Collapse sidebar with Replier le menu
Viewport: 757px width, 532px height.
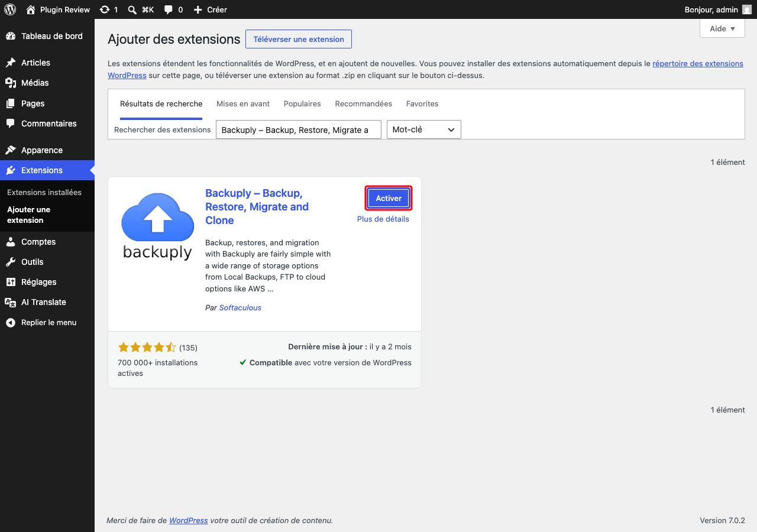[x=47, y=323]
